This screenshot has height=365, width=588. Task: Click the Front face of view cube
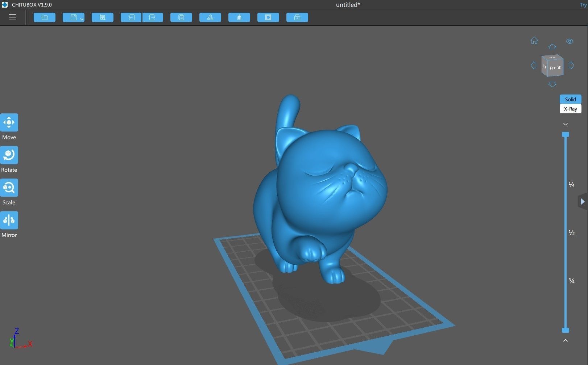tap(555, 68)
